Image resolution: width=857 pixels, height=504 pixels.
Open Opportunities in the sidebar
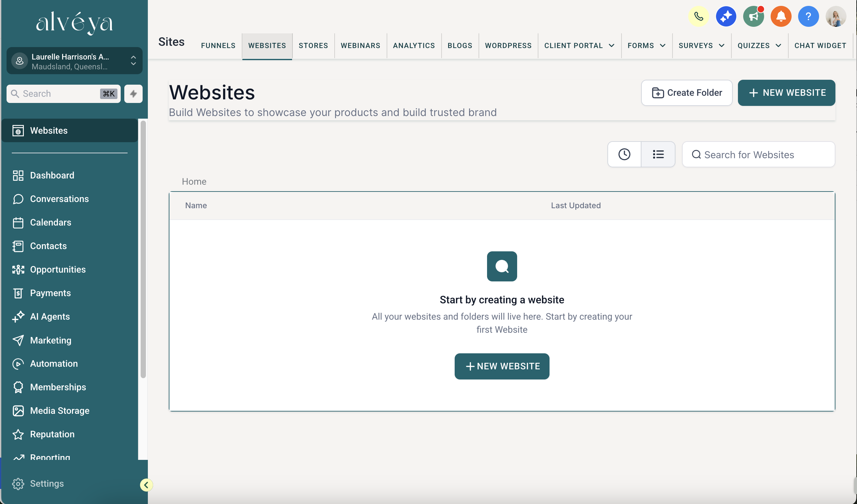pyautogui.click(x=70, y=270)
